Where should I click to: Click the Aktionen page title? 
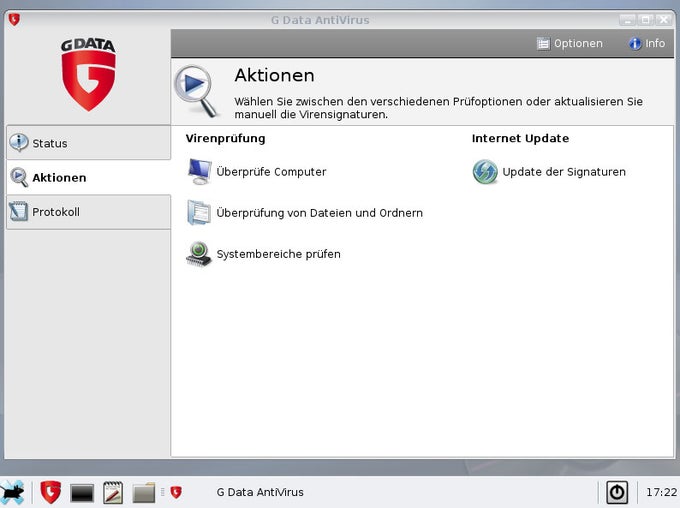275,75
